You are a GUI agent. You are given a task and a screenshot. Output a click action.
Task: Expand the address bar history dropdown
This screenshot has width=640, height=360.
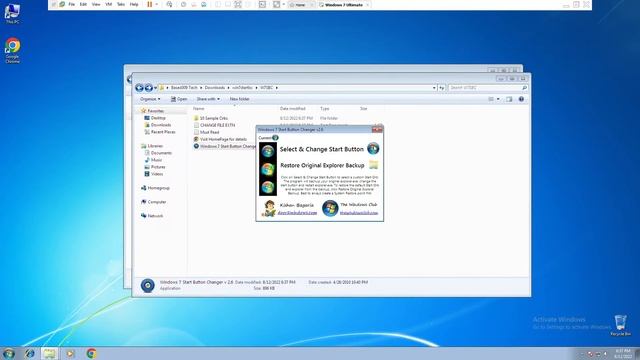point(434,88)
